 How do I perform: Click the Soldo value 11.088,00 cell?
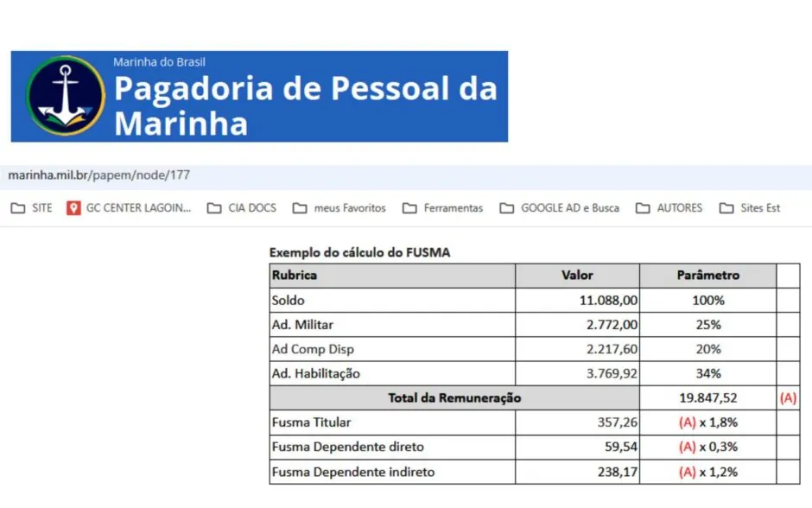click(x=608, y=301)
